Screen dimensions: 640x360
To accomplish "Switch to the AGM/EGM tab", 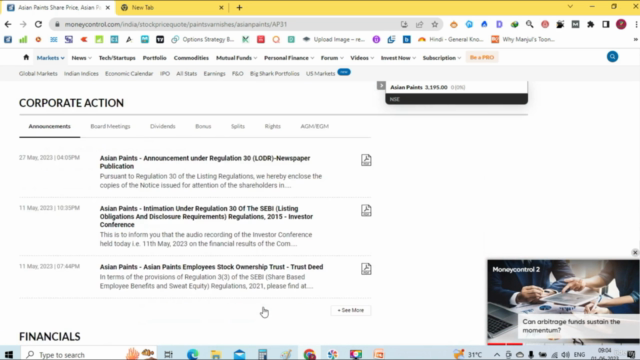I will (x=314, y=127).
